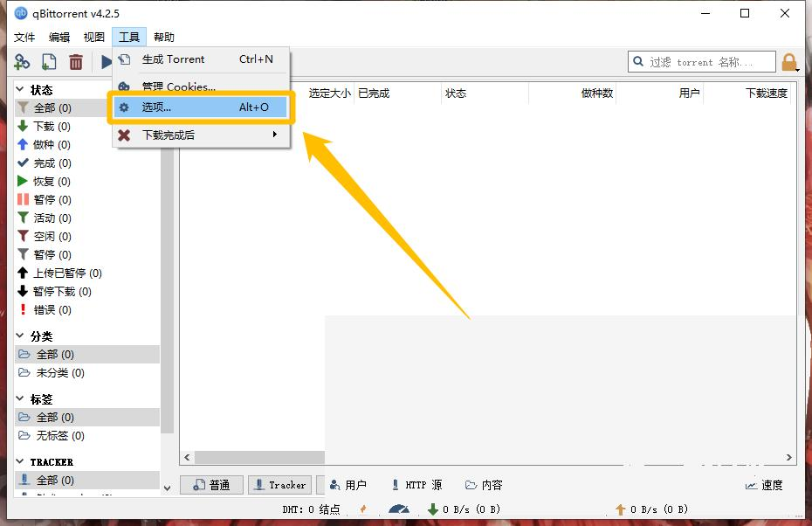Toggle alternative speed limits gauge icon
Viewport: 812px width, 526px height.
point(399,509)
